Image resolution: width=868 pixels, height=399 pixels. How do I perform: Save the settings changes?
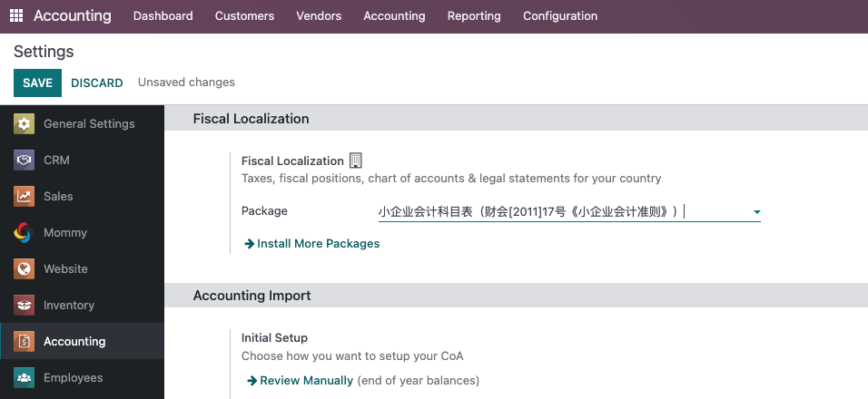click(37, 83)
